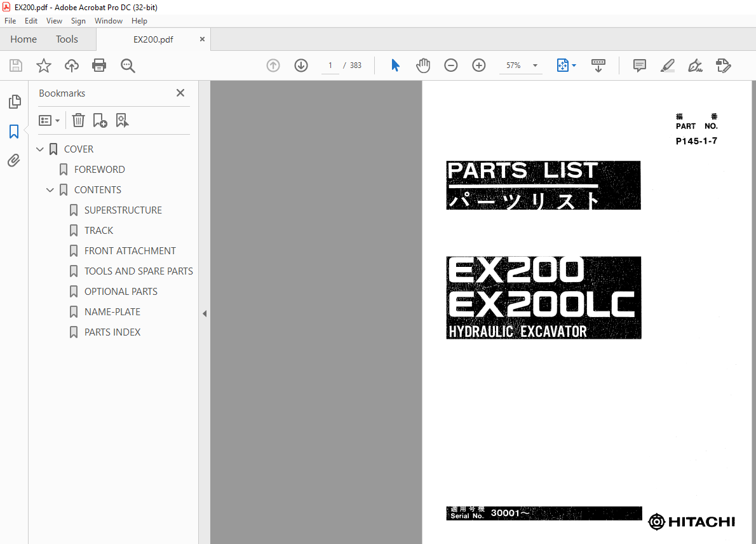Jump to NAME-PLATE bookmark
Image resolution: width=756 pixels, height=544 pixels.
click(112, 311)
